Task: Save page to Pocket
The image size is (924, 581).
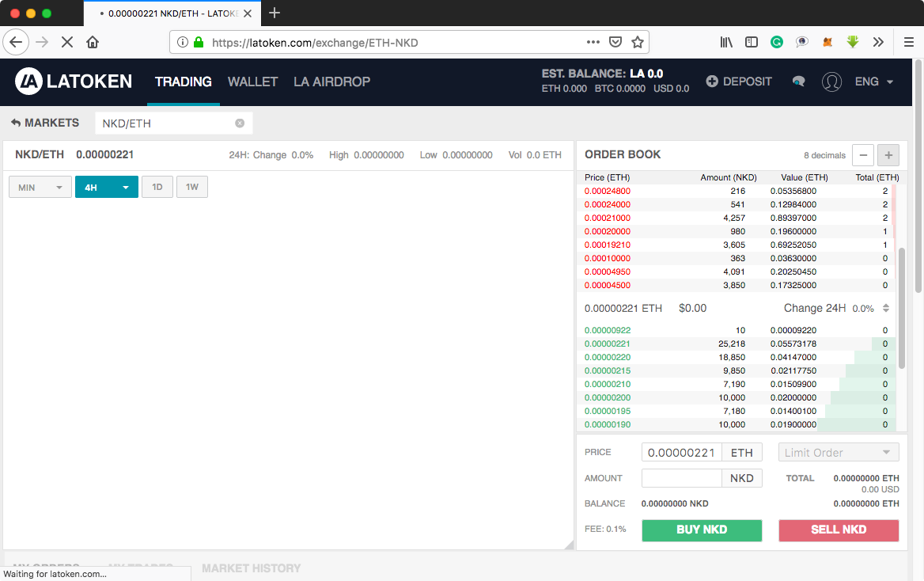Action: (615, 42)
